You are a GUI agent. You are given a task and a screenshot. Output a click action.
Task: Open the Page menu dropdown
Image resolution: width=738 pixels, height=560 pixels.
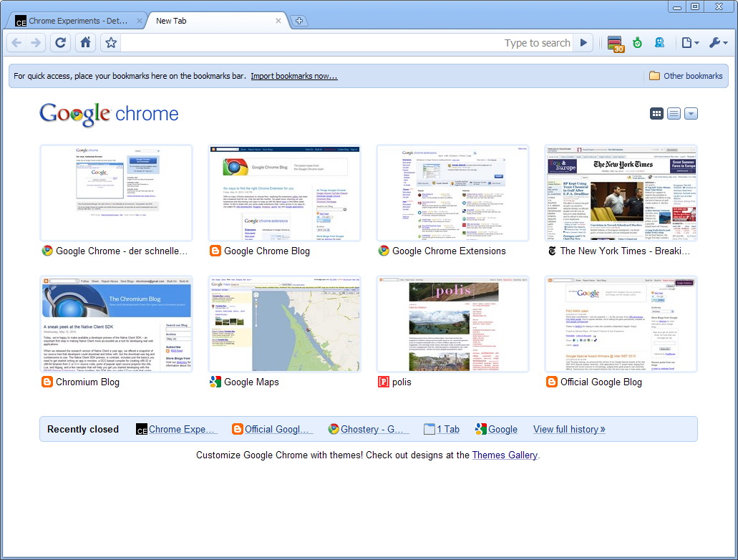[x=690, y=43]
